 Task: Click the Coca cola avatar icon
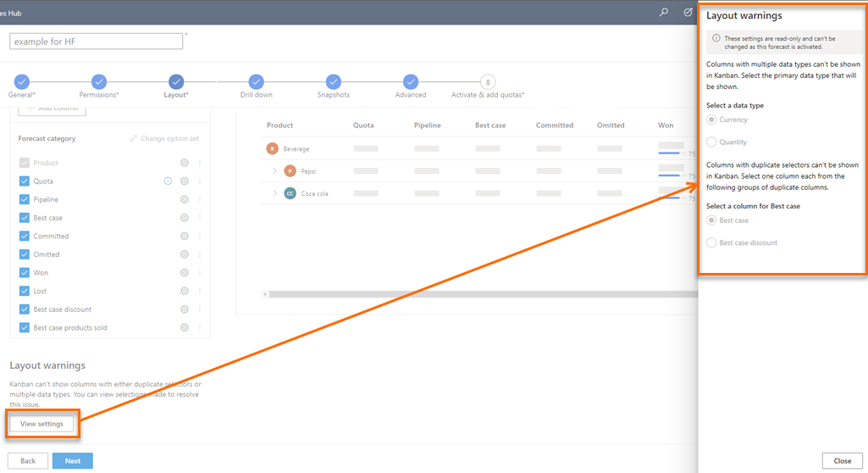(x=290, y=193)
